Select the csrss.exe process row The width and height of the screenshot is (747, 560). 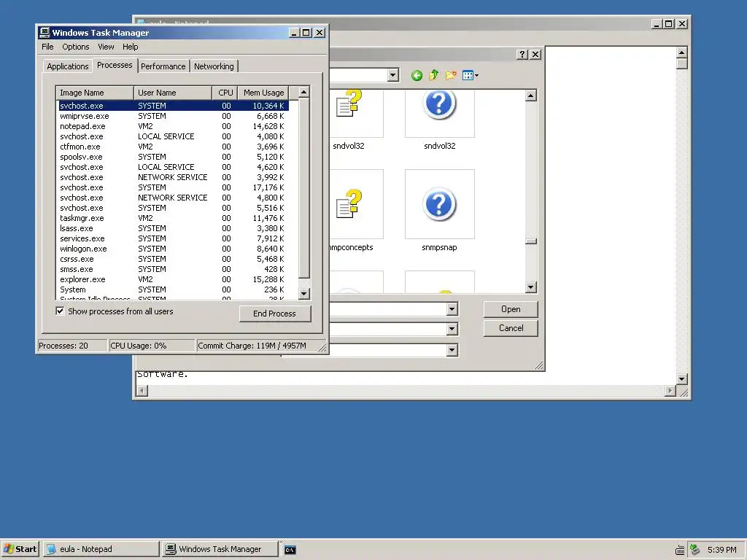tap(172, 259)
